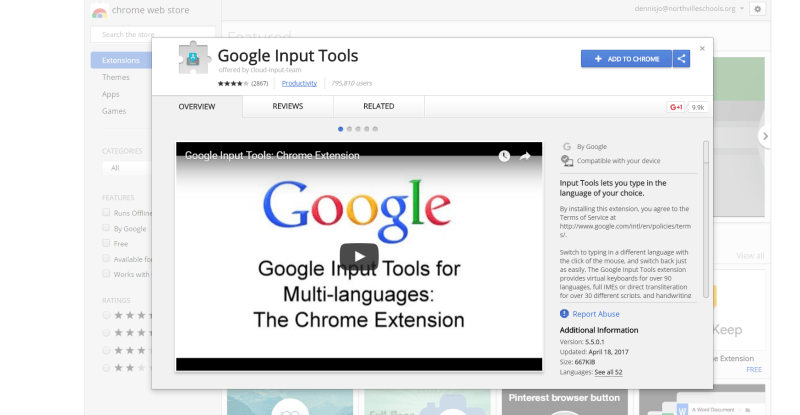Click the View all link
The image size is (800, 415).
click(x=750, y=256)
